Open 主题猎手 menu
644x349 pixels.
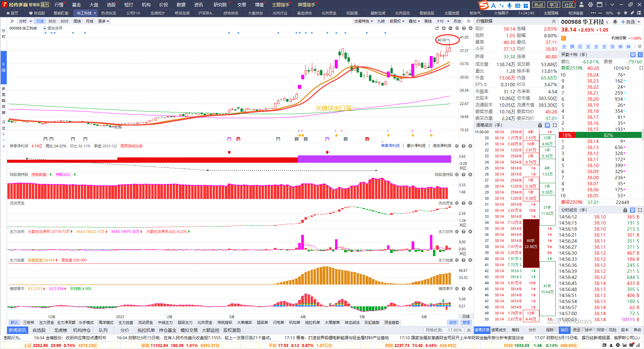[x=280, y=5]
